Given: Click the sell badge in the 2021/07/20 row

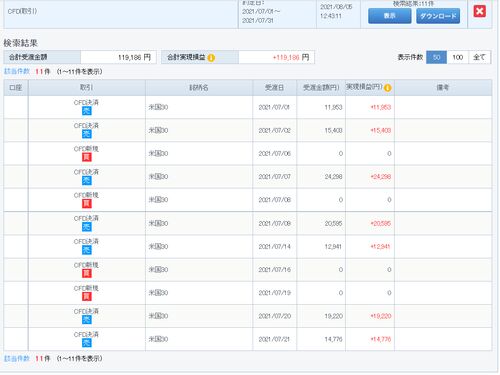Looking at the screenshot, I should (87, 320).
